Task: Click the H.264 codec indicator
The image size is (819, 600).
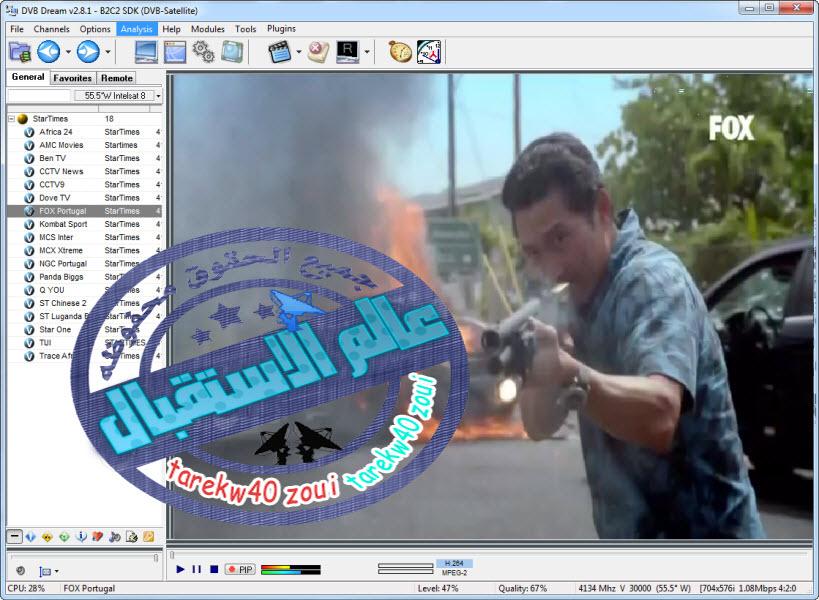Action: point(454,563)
